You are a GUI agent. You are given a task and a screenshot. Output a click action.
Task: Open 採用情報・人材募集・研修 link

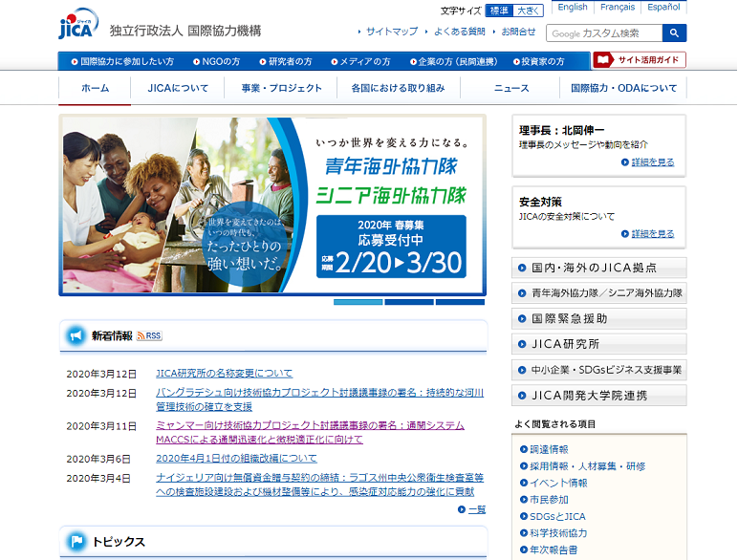(587, 466)
